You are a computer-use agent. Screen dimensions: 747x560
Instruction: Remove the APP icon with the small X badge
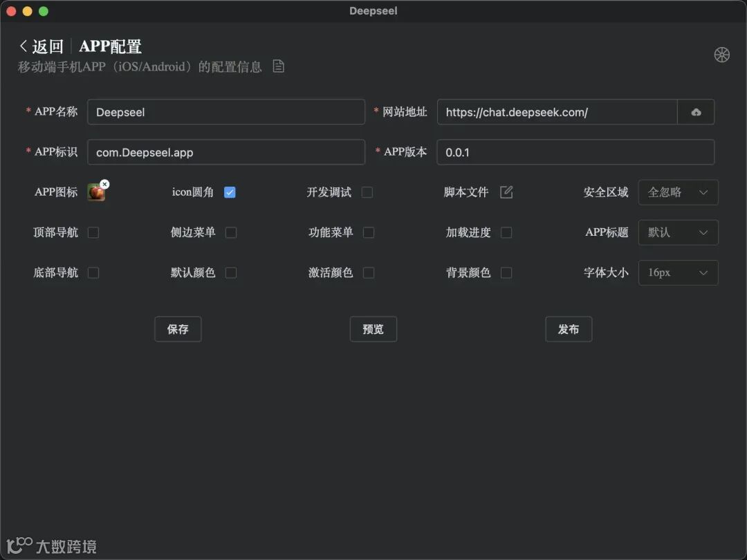[105, 184]
